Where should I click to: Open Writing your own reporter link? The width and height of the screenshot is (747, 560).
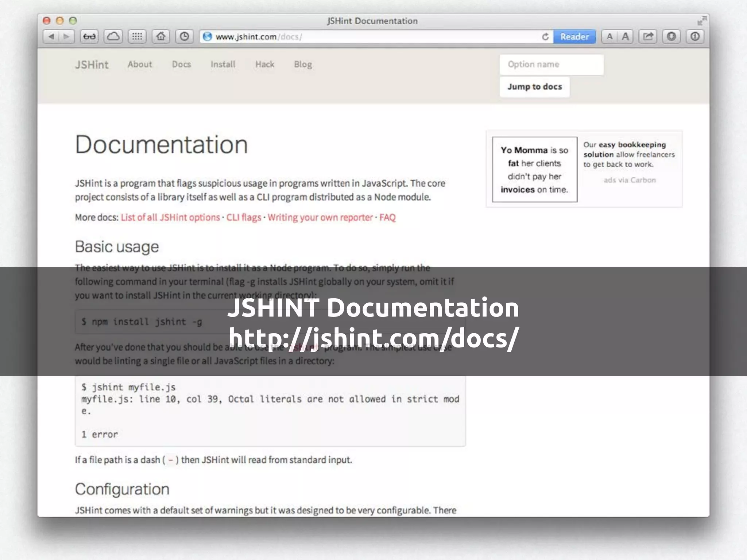[320, 217]
